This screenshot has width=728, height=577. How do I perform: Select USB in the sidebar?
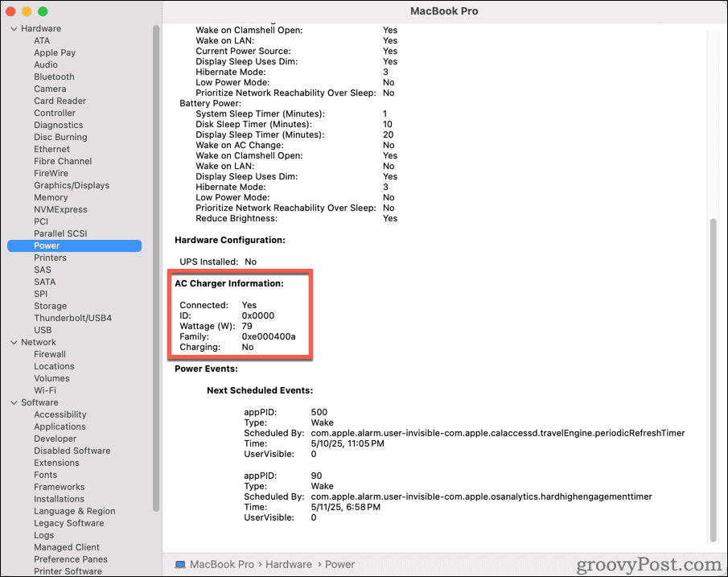click(x=43, y=330)
